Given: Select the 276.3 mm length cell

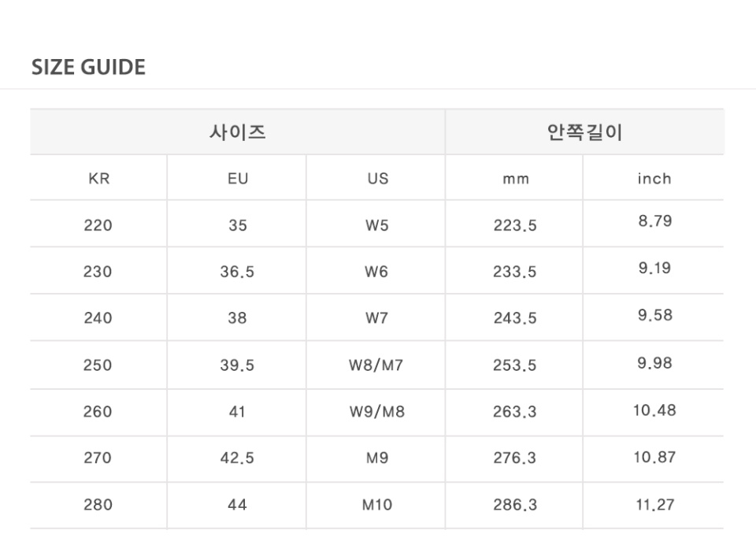Looking at the screenshot, I should click(x=515, y=458).
